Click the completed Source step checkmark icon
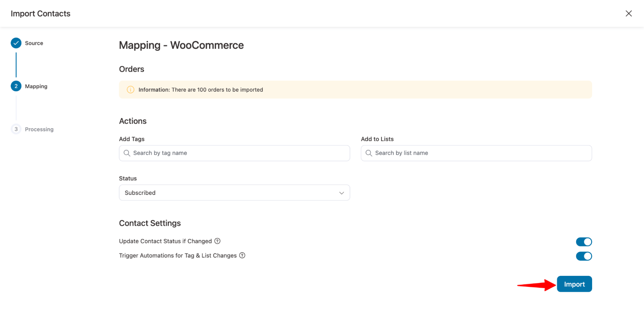The image size is (644, 331). pos(16,43)
